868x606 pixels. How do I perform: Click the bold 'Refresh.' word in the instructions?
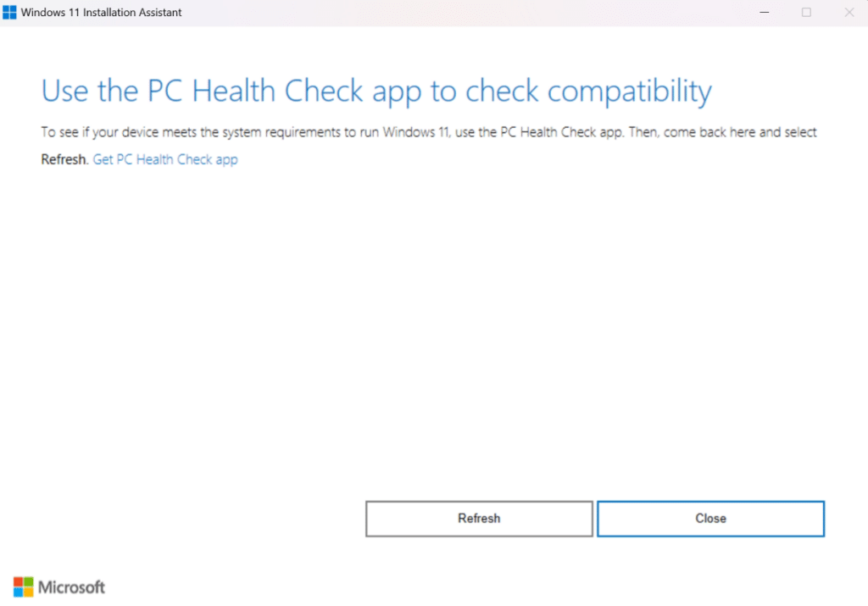[x=64, y=159]
